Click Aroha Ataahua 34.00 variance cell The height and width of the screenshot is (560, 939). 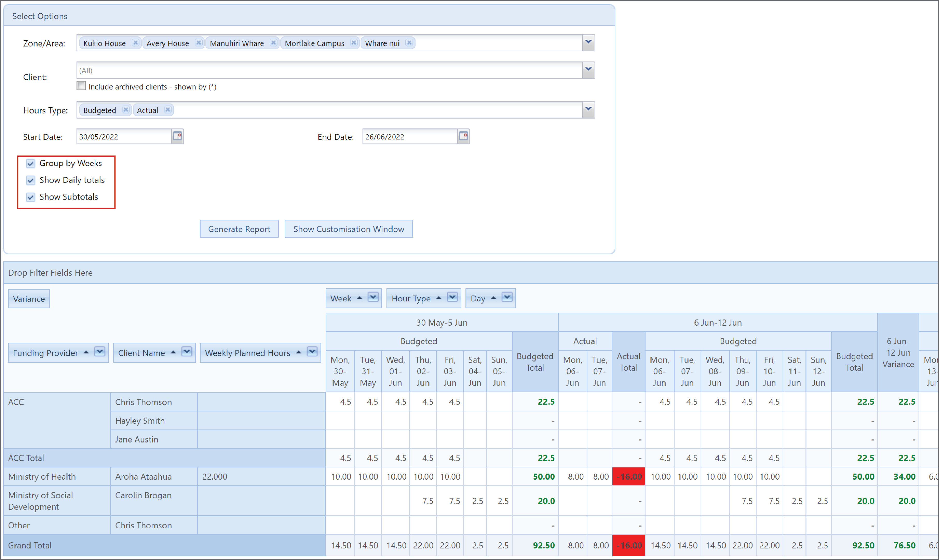(x=898, y=477)
